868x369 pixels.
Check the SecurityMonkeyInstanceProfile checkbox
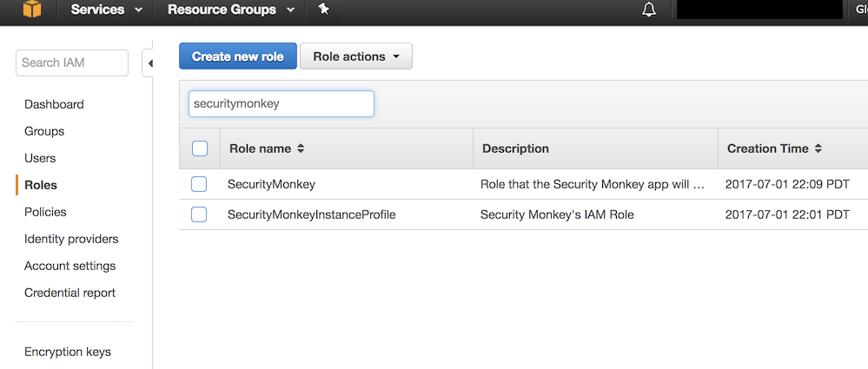[x=199, y=214]
